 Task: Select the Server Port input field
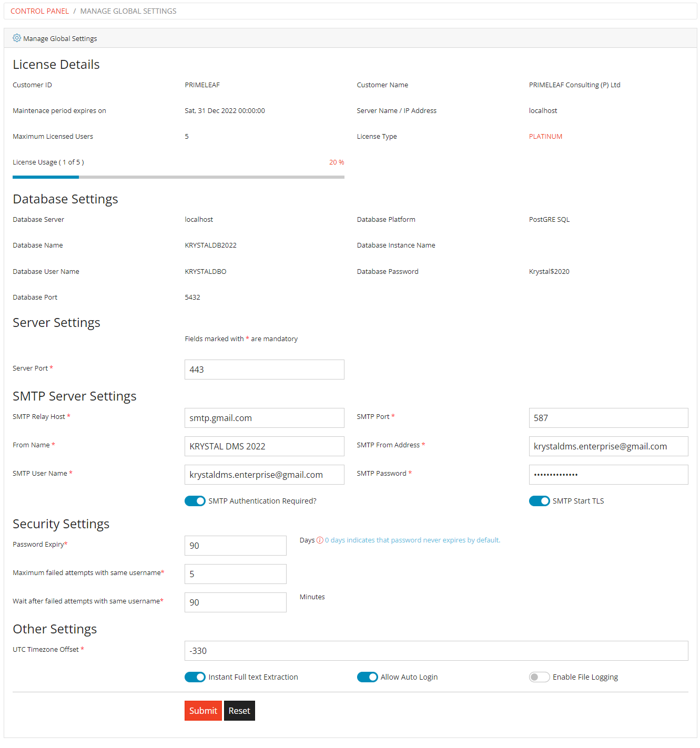pyautogui.click(x=264, y=370)
